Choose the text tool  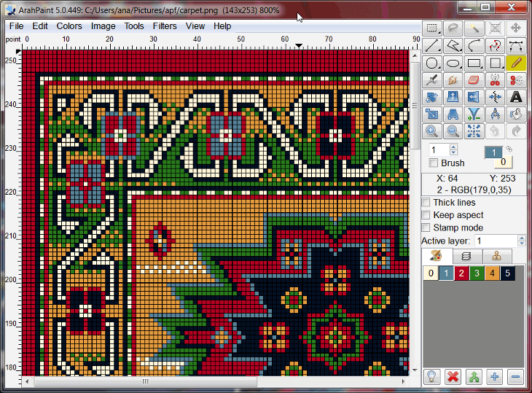[516, 97]
